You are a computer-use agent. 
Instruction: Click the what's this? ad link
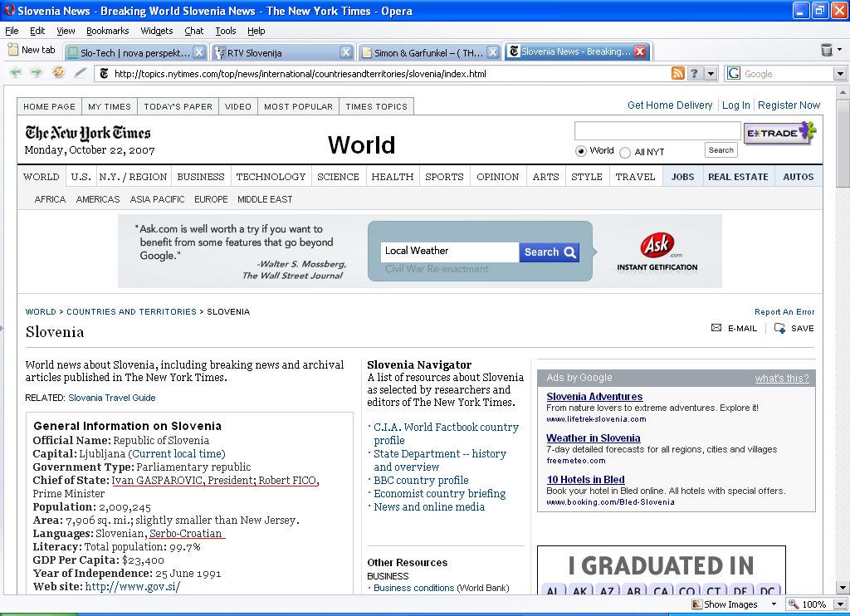(x=782, y=378)
